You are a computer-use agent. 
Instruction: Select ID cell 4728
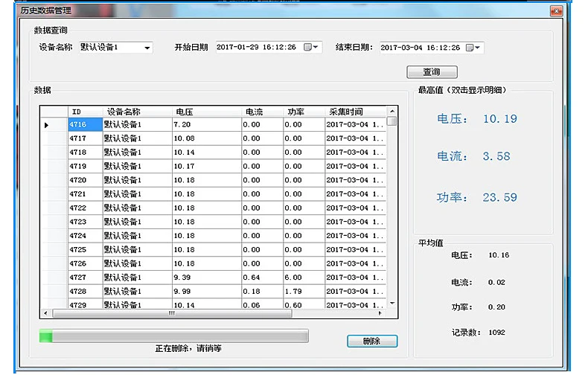pyautogui.click(x=85, y=291)
